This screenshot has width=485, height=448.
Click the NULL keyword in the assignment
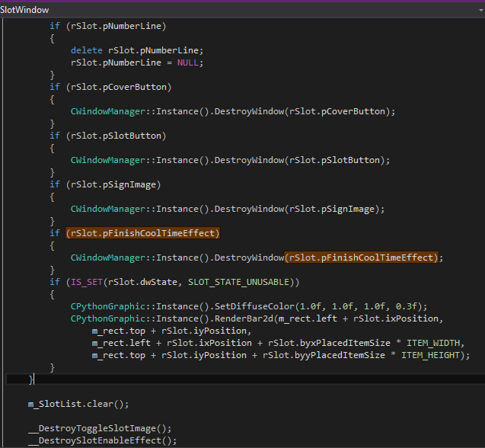click(x=188, y=62)
